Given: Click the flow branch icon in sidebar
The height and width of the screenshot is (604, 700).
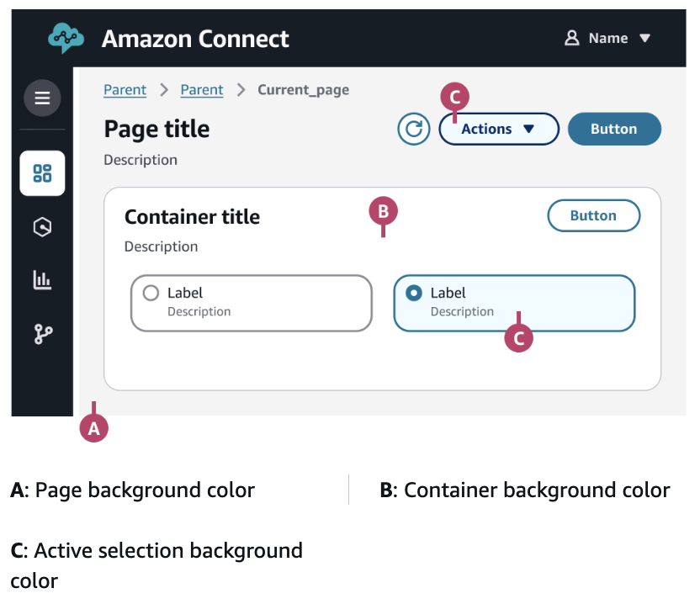Looking at the screenshot, I should [42, 333].
